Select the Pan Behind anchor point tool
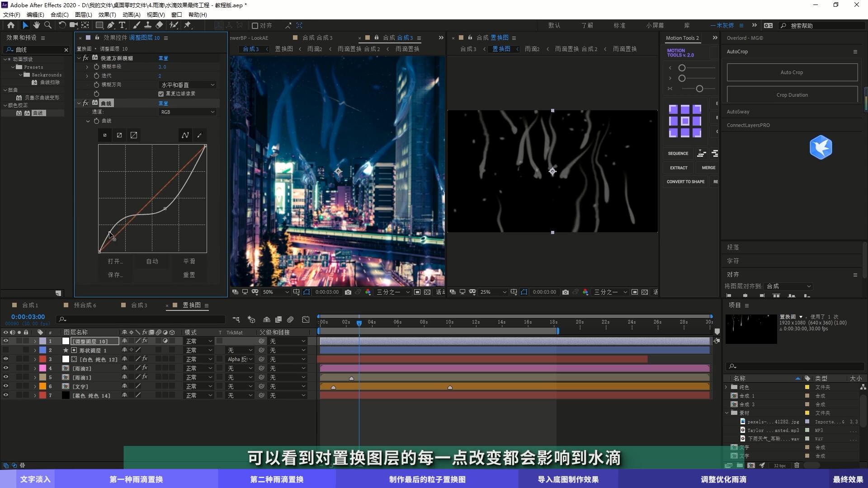 85,25
